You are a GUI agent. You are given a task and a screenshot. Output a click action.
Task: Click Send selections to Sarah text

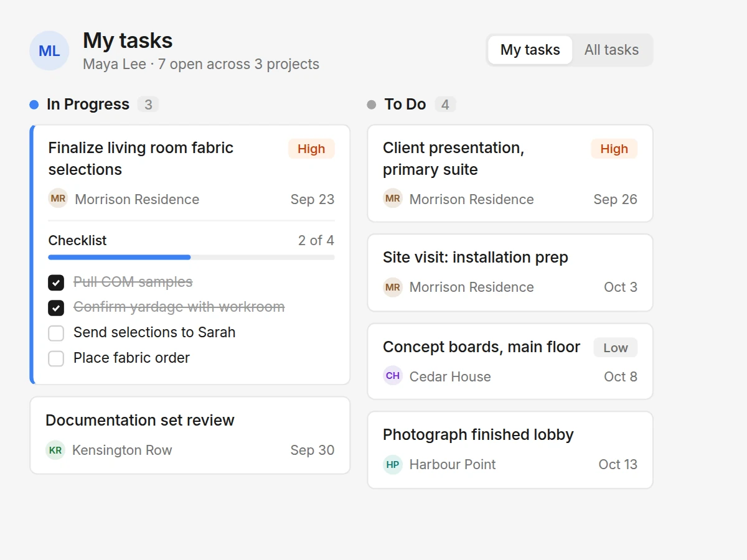point(154,332)
